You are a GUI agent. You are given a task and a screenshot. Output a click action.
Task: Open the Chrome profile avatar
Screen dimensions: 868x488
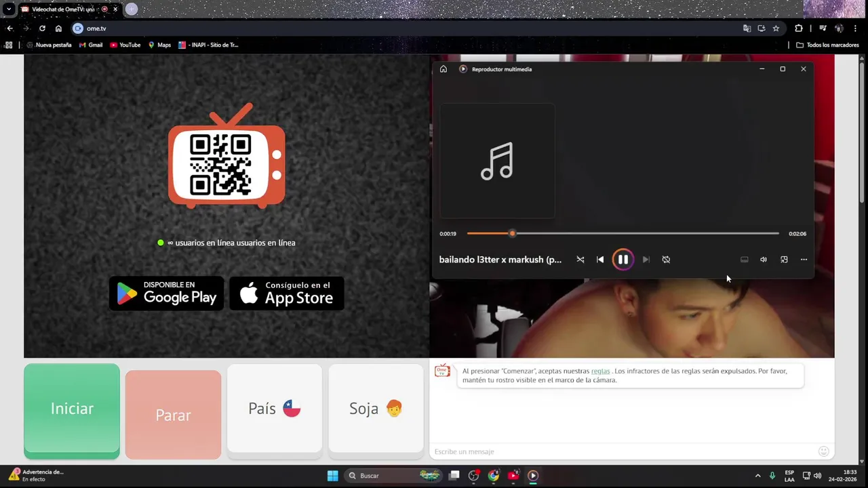click(x=839, y=28)
